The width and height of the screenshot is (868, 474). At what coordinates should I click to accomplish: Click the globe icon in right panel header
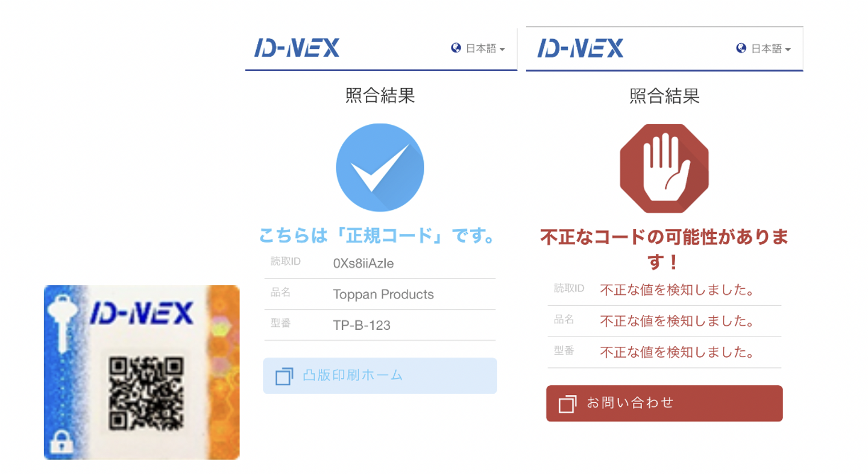click(x=741, y=48)
